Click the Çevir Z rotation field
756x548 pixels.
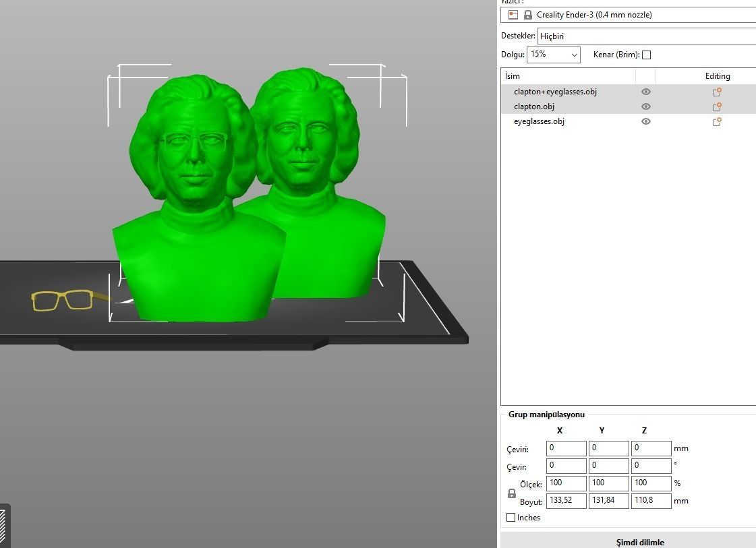[x=651, y=466]
